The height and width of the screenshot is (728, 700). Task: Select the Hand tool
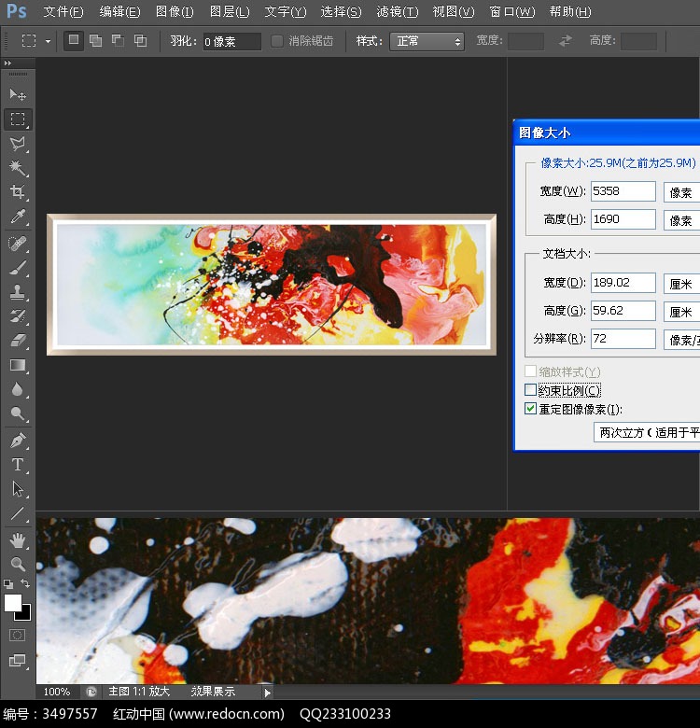pos(18,540)
